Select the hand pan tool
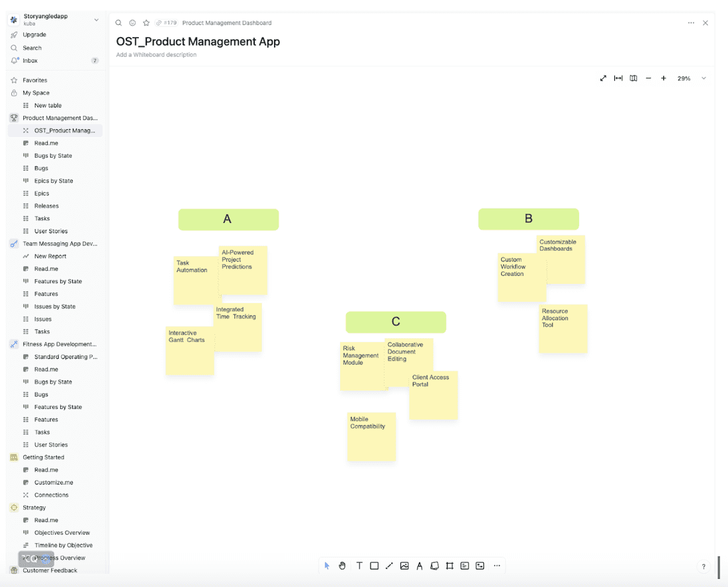The width and height of the screenshot is (728, 587). 342,566
